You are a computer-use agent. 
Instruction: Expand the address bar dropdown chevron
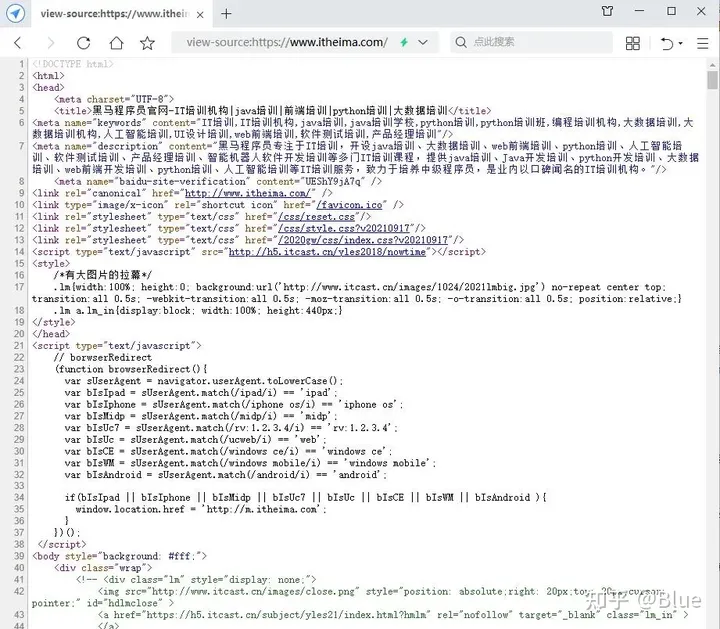pos(424,43)
